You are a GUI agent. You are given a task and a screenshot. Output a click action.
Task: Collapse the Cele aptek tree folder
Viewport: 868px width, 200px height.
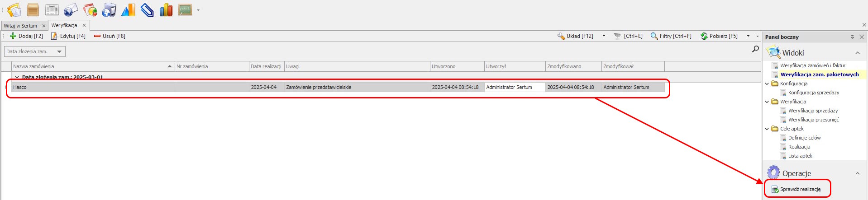tap(767, 129)
